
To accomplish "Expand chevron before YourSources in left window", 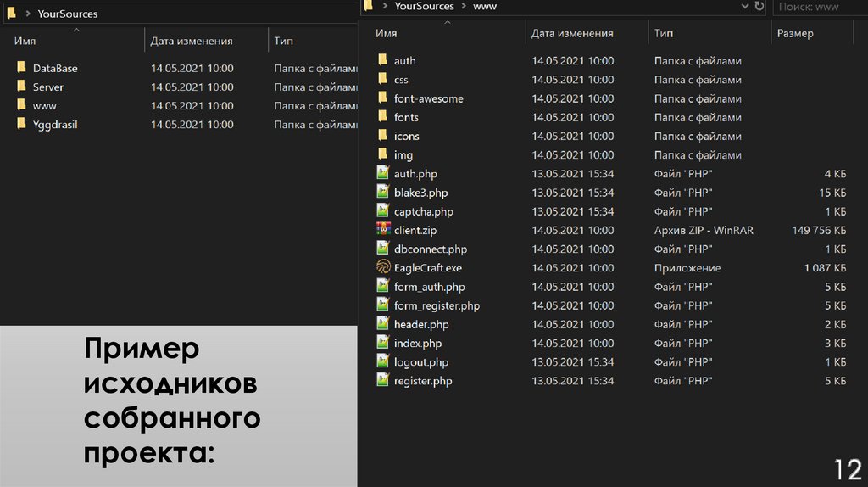I will [x=28, y=14].
